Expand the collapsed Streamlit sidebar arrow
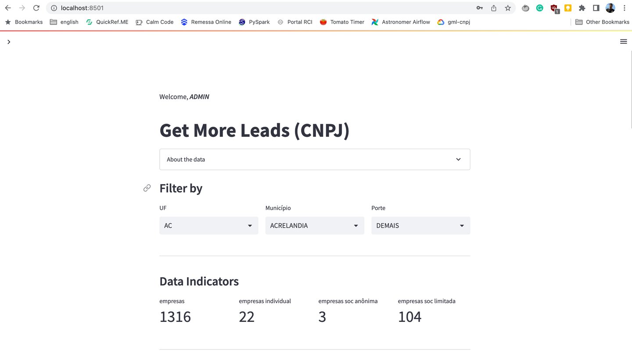The image size is (632, 364). pyautogui.click(x=9, y=42)
